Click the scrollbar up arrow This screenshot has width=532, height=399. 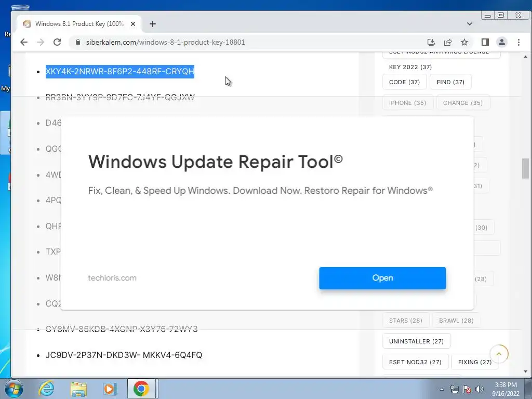526,56
